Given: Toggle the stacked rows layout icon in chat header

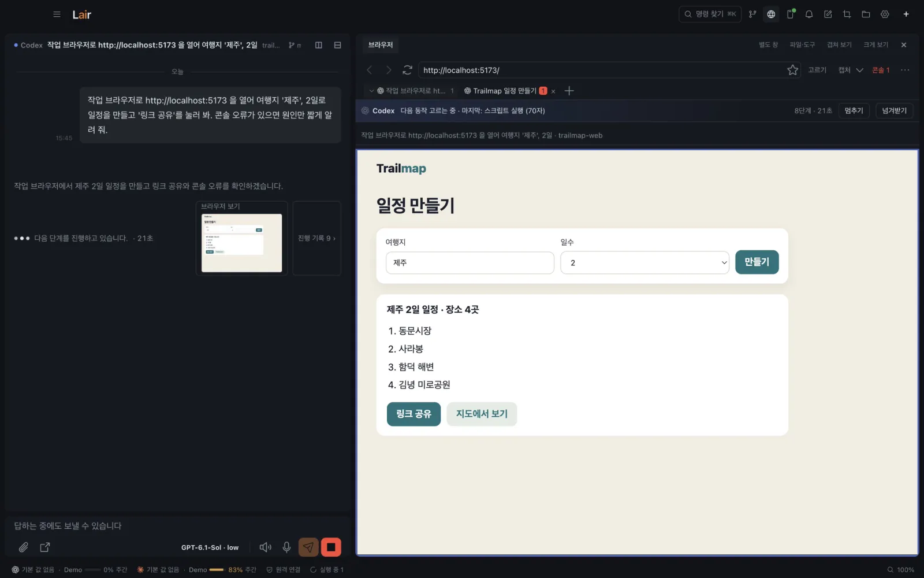Looking at the screenshot, I should click(x=338, y=45).
